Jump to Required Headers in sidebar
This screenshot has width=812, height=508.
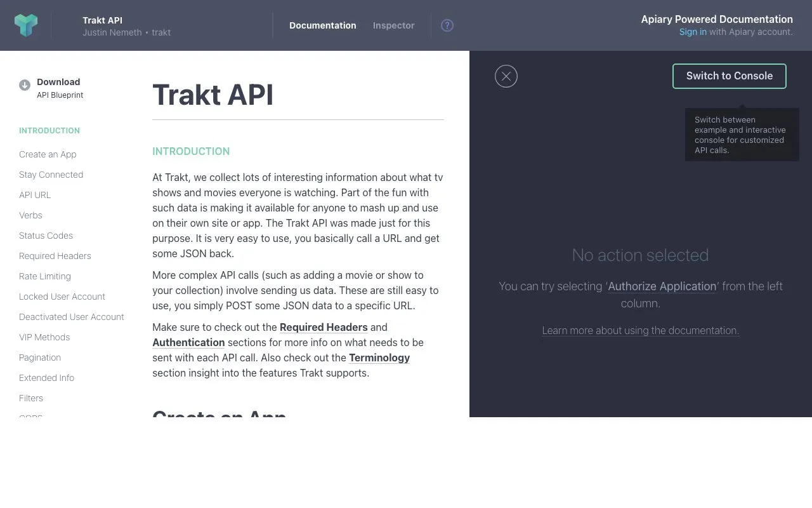55,256
